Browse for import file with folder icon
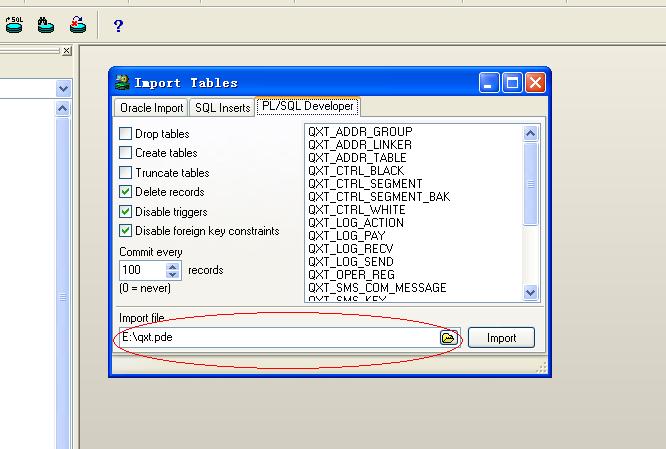 [448, 338]
